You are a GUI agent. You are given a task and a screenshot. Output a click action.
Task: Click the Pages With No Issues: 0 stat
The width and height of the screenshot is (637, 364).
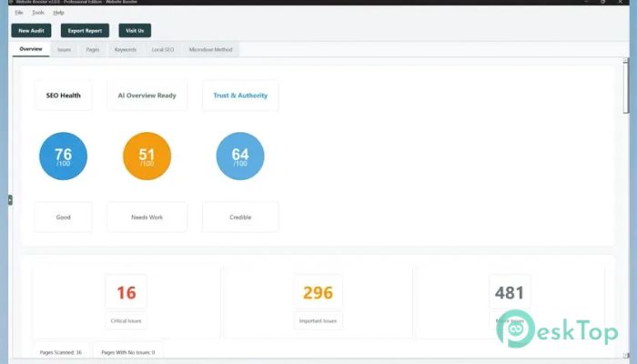click(128, 352)
